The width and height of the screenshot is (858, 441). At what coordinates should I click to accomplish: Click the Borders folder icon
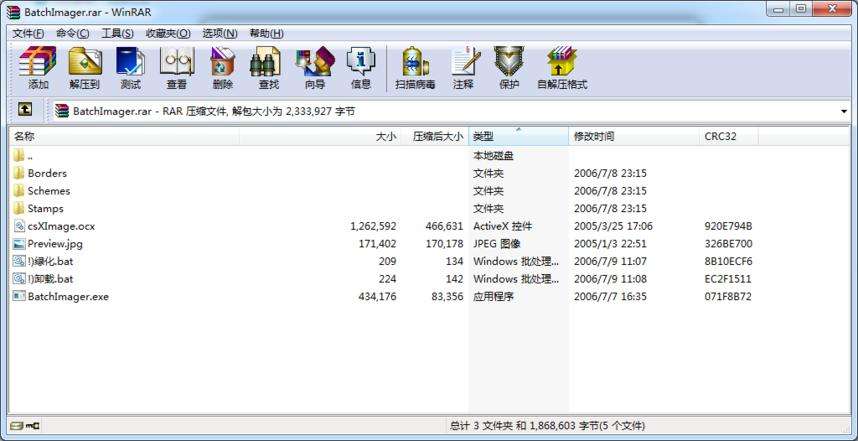(x=19, y=173)
